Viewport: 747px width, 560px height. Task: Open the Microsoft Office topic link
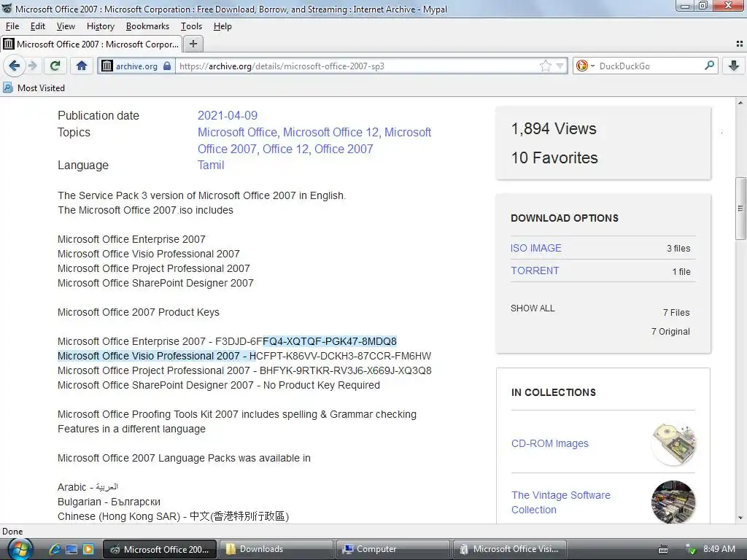point(237,133)
